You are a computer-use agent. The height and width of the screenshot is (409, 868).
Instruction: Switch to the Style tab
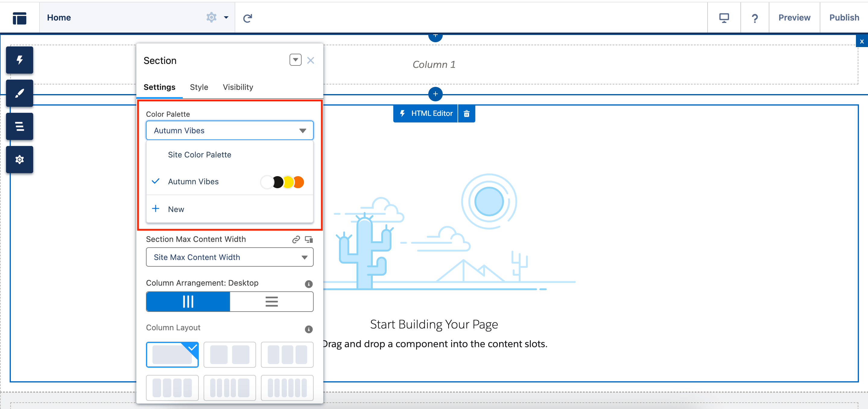tap(199, 87)
